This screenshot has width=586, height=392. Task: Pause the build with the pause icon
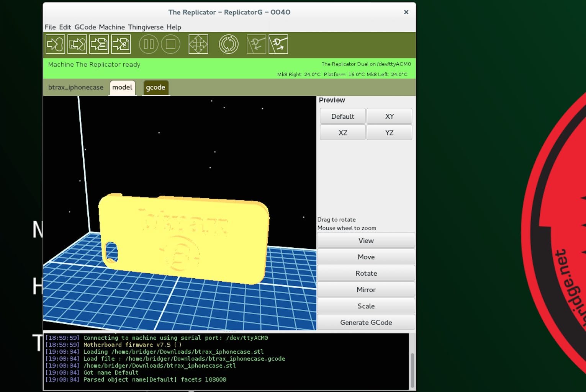coord(149,44)
